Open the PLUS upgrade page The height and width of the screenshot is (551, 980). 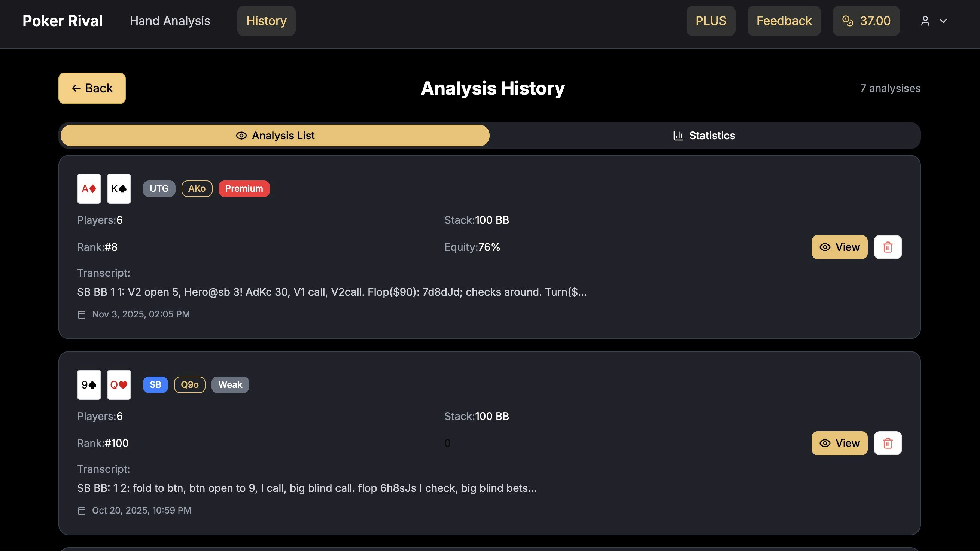710,21
